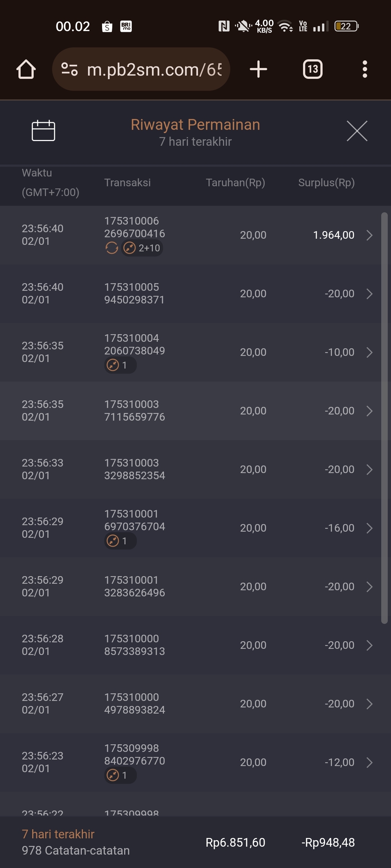Tap the 2+10 free spin badge

tap(142, 248)
